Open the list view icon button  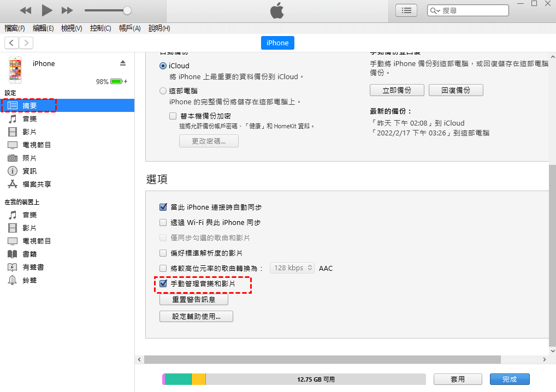pos(406,10)
